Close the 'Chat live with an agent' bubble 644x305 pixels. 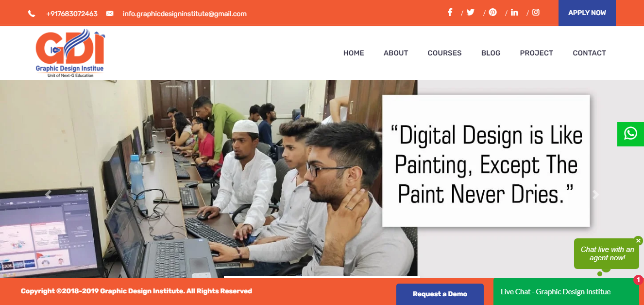click(638, 241)
